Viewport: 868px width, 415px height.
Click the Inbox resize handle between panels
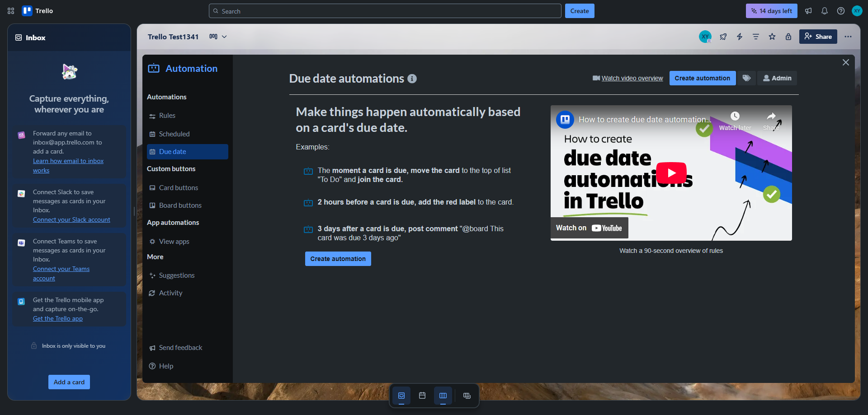(134, 211)
